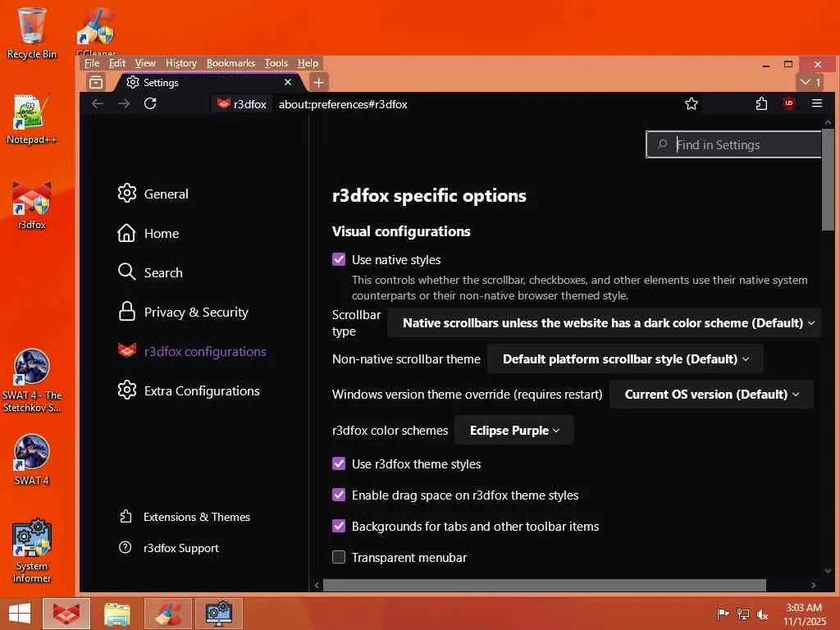Image resolution: width=840 pixels, height=630 pixels.
Task: Click the Action Center flag tray icon
Action: coord(723,614)
